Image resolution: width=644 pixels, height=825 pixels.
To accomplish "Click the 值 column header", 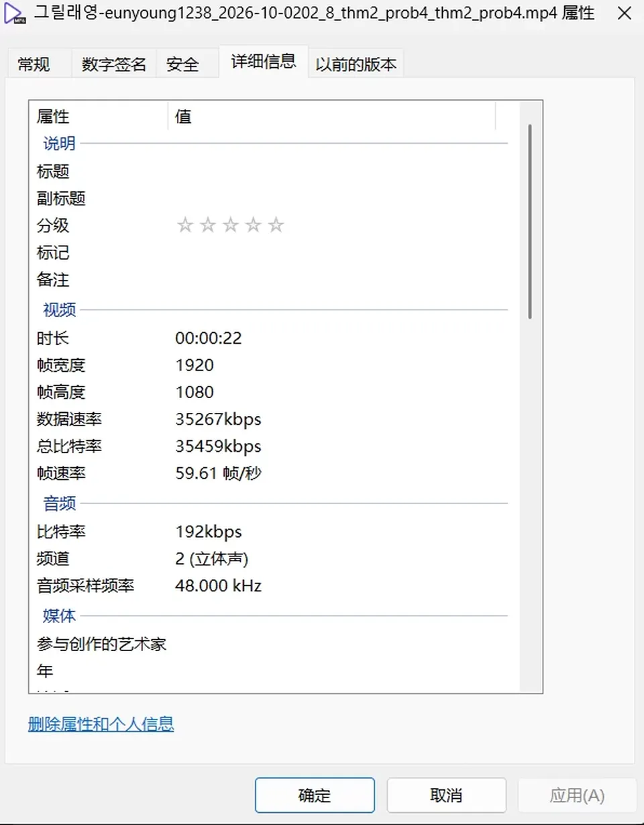I will pos(331,116).
